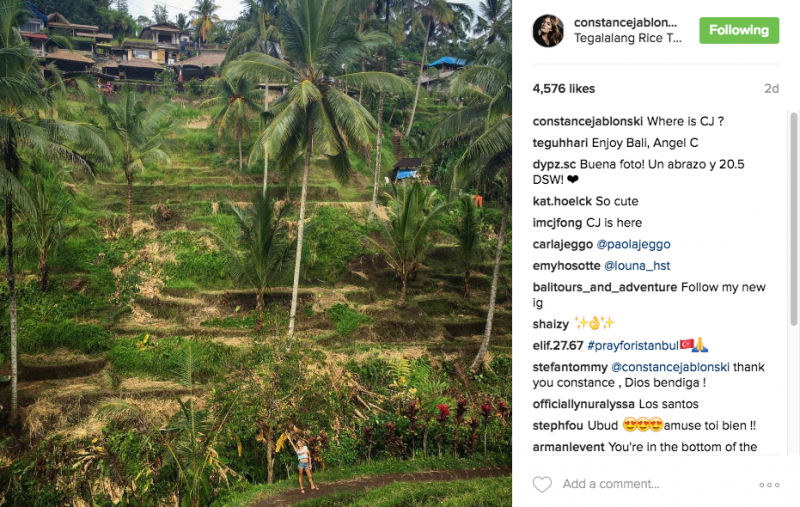The width and height of the screenshot is (800, 507).
Task: Open teguhhari commenter profile
Action: pyautogui.click(x=560, y=143)
